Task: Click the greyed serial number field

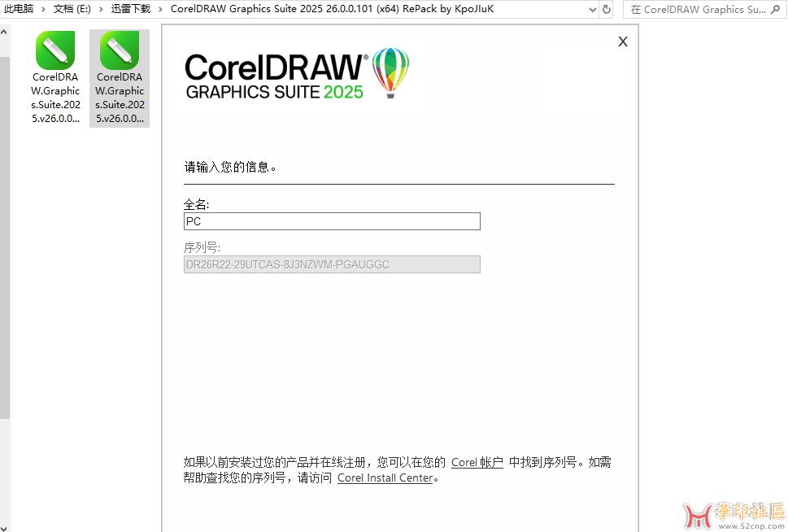Action: point(332,264)
